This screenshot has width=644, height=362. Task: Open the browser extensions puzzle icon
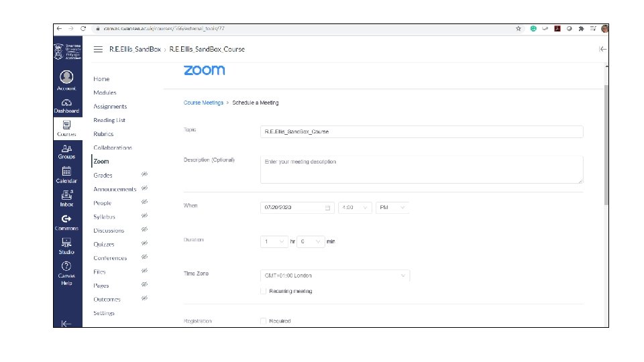tap(581, 28)
